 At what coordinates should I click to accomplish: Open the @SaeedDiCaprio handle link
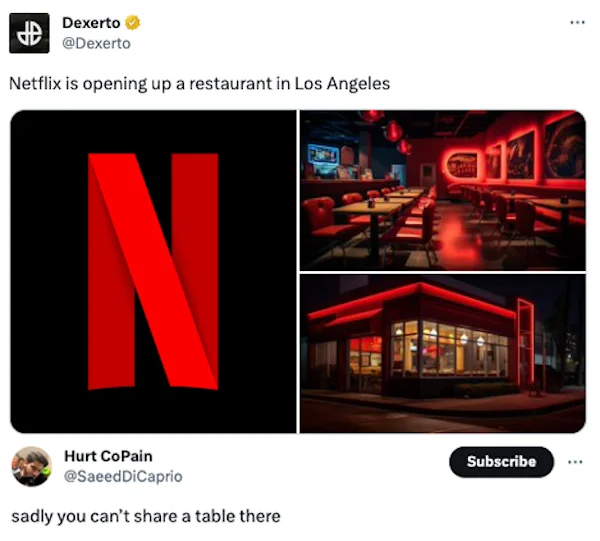(x=123, y=476)
